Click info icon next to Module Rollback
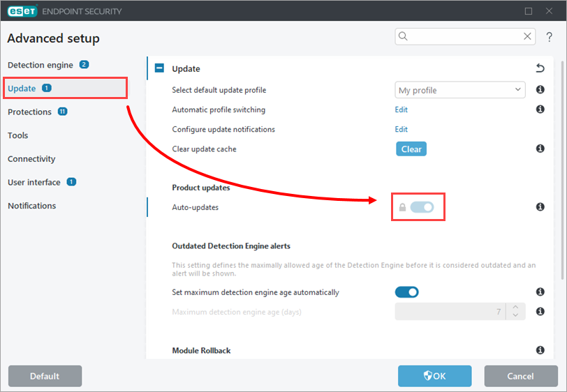Viewport: 567px width, 392px height. 540,350
